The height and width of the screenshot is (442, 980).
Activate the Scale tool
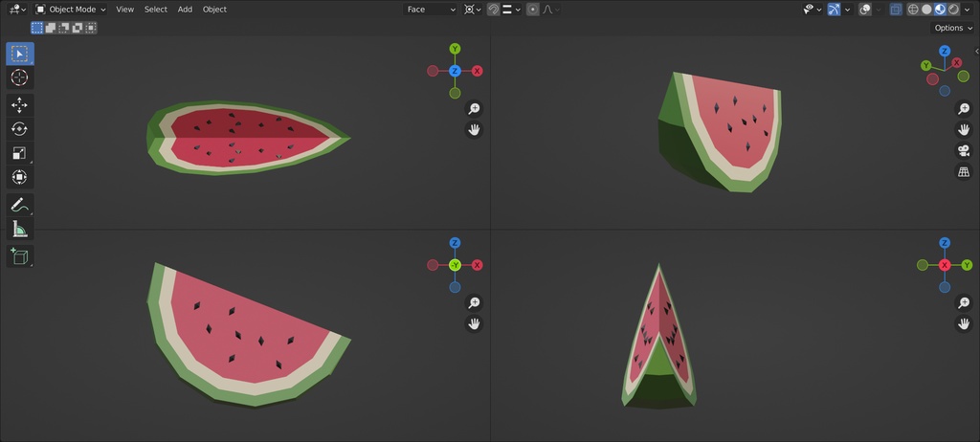click(x=20, y=153)
